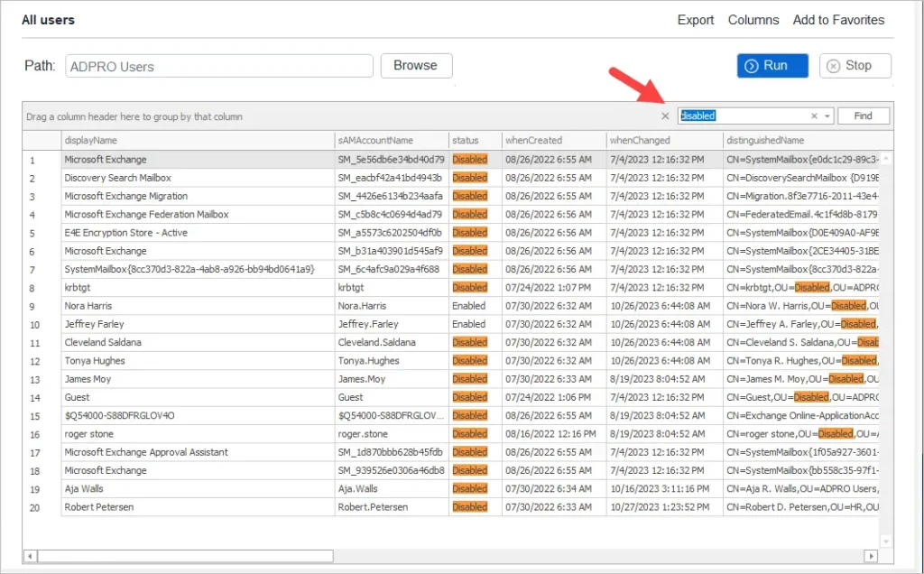Select the 'Cleveland Saldana' display name
Screen dimensions: 924x574
tap(103, 342)
